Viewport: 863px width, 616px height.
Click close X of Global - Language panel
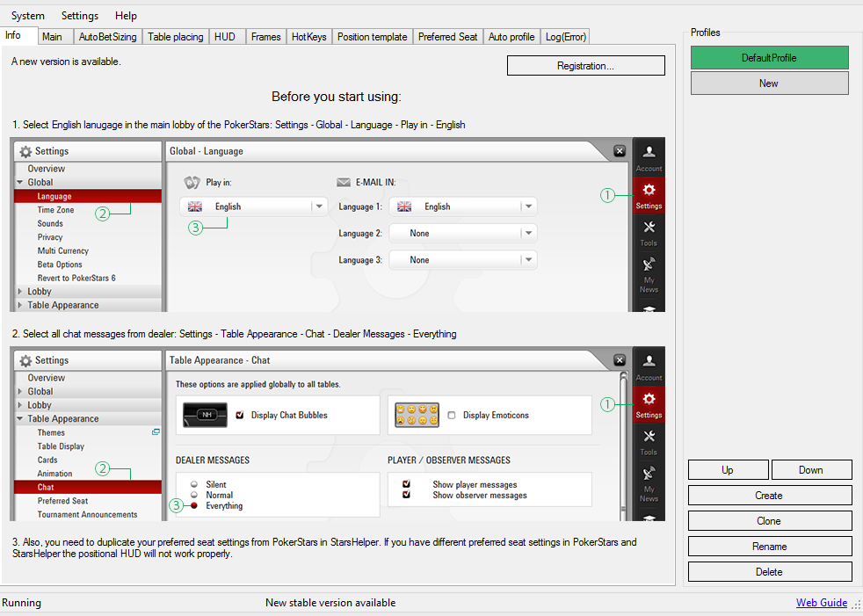point(620,151)
